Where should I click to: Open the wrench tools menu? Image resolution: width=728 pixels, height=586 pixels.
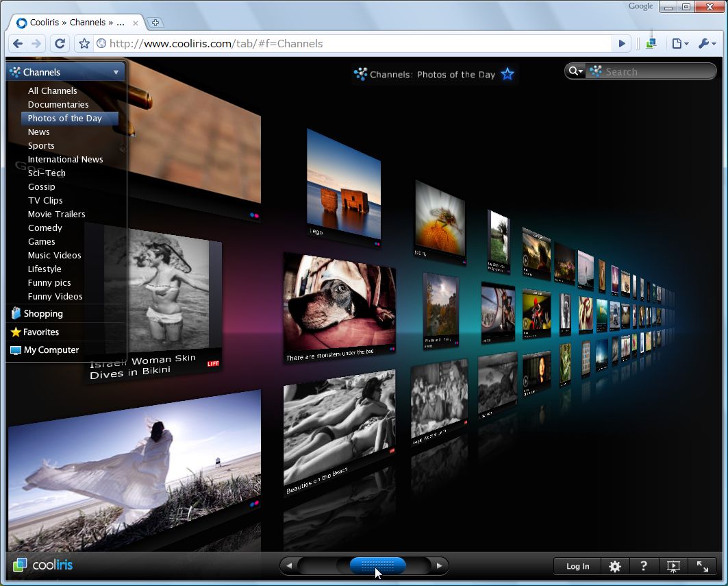point(707,44)
